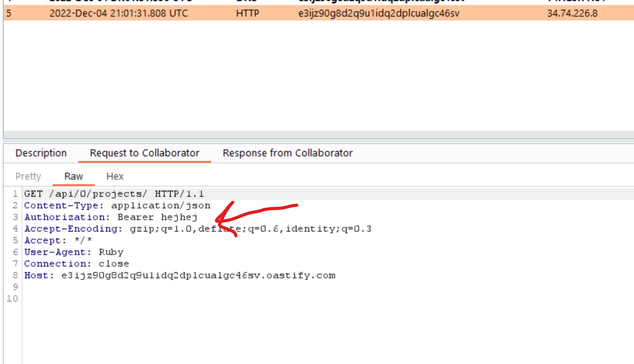
Task: Click the Connection: close header line
Action: click(x=76, y=264)
